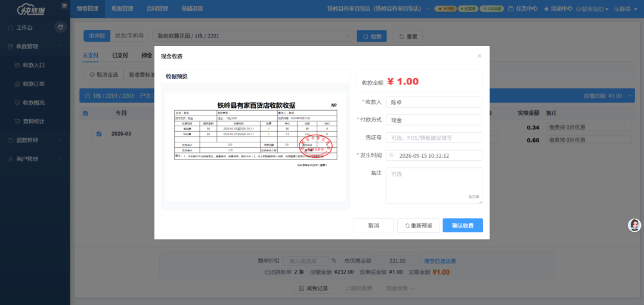Open 收款概况 sidebar item

coord(33,102)
